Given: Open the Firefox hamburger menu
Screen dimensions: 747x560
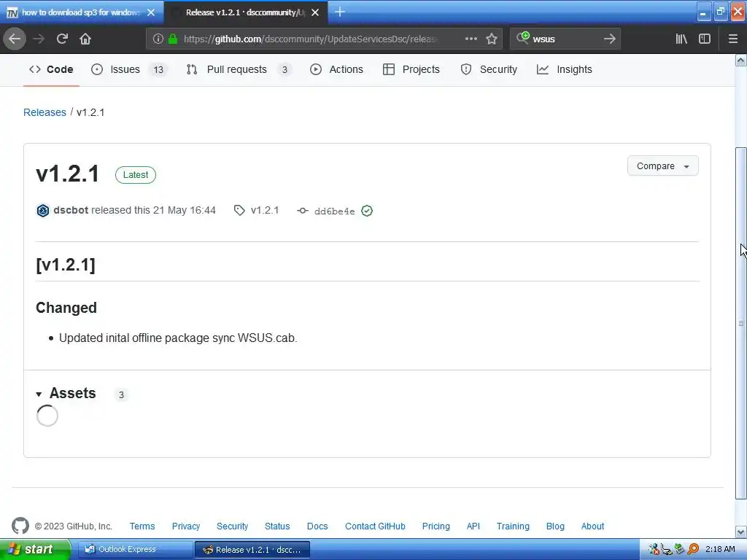Looking at the screenshot, I should point(733,39).
